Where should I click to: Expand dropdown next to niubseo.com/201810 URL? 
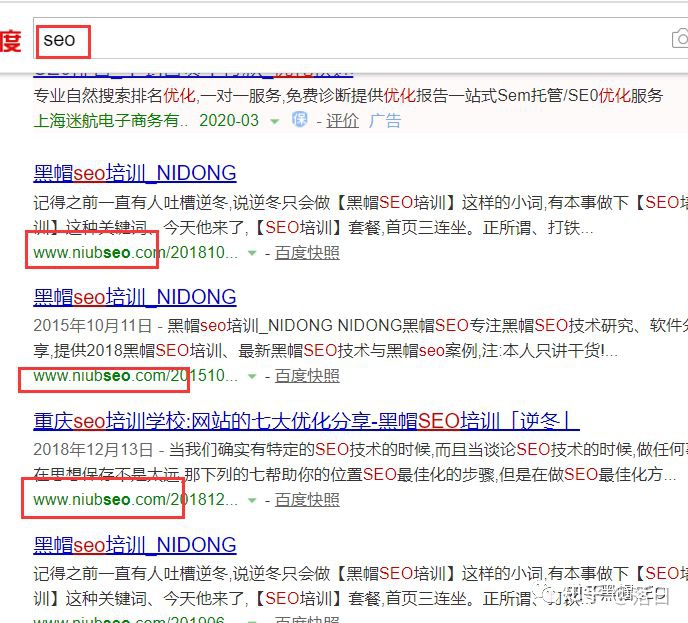(252, 253)
